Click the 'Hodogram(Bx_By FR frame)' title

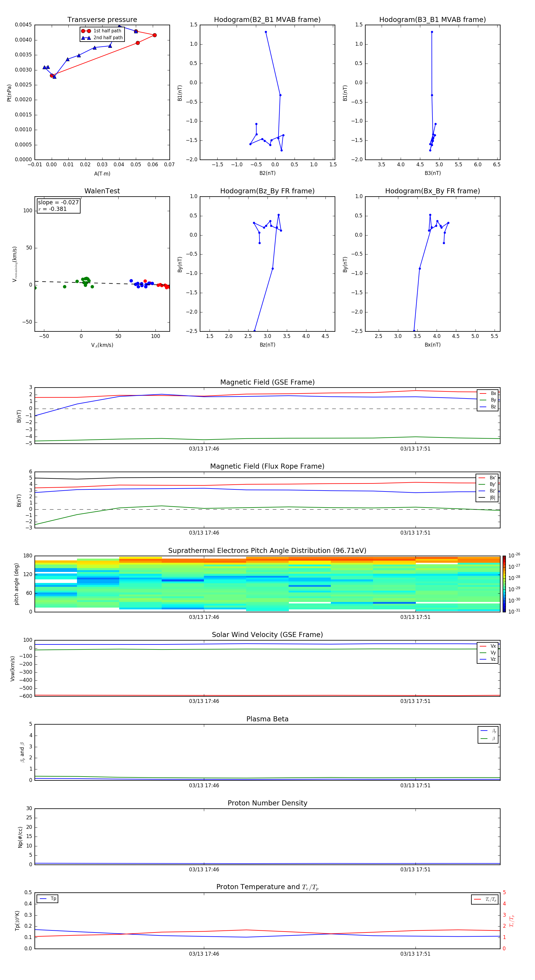click(x=432, y=191)
